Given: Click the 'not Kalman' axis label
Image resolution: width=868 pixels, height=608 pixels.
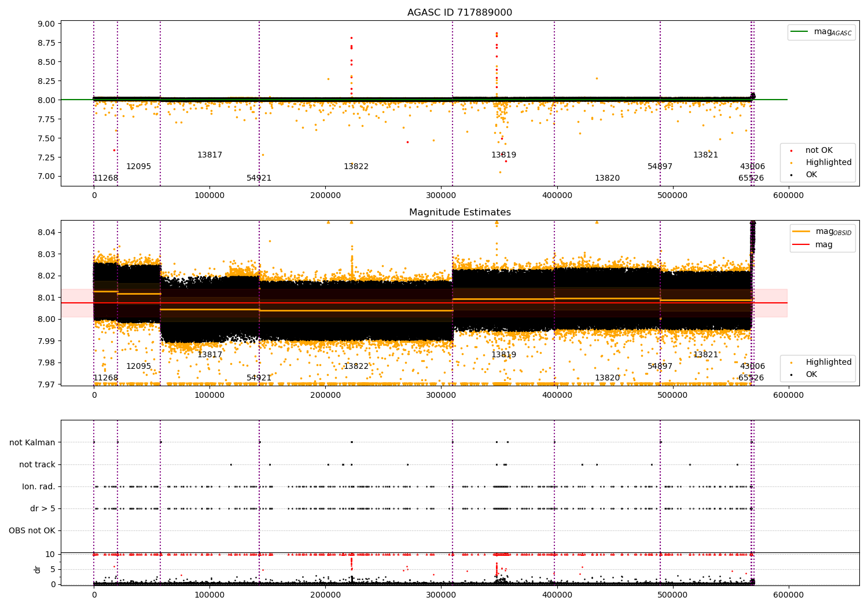Looking at the screenshot, I should [x=32, y=443].
